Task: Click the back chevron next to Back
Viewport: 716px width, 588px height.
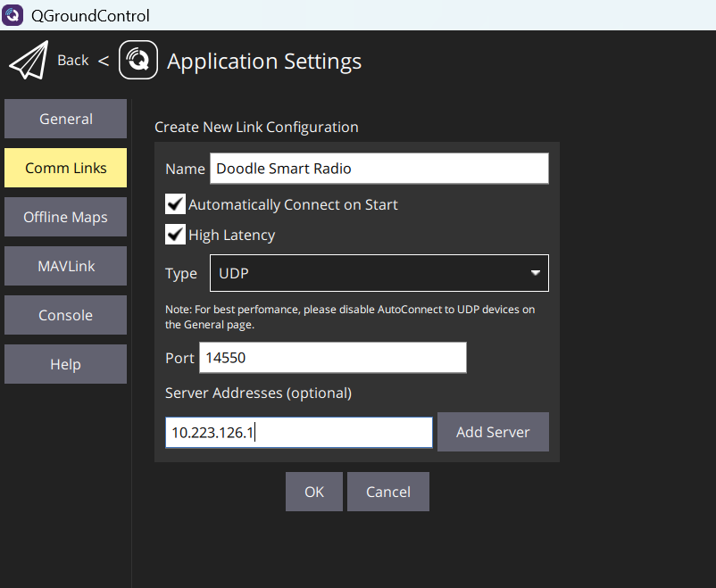Action: click(104, 61)
